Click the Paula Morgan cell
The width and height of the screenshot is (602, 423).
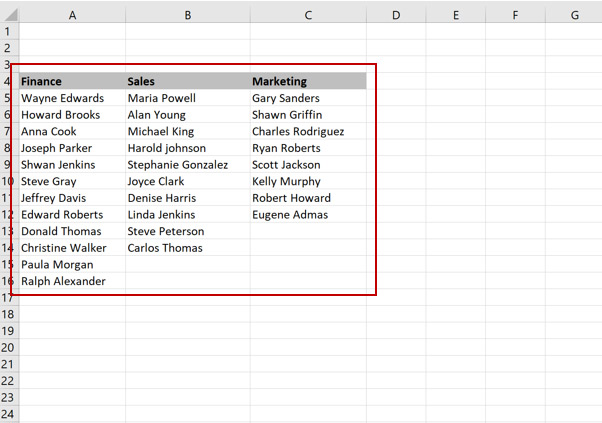point(72,264)
